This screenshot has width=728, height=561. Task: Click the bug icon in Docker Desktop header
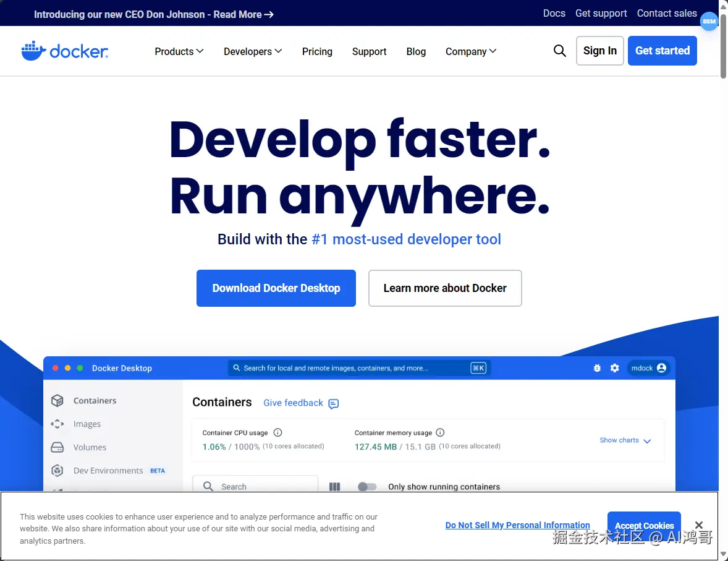pyautogui.click(x=597, y=368)
